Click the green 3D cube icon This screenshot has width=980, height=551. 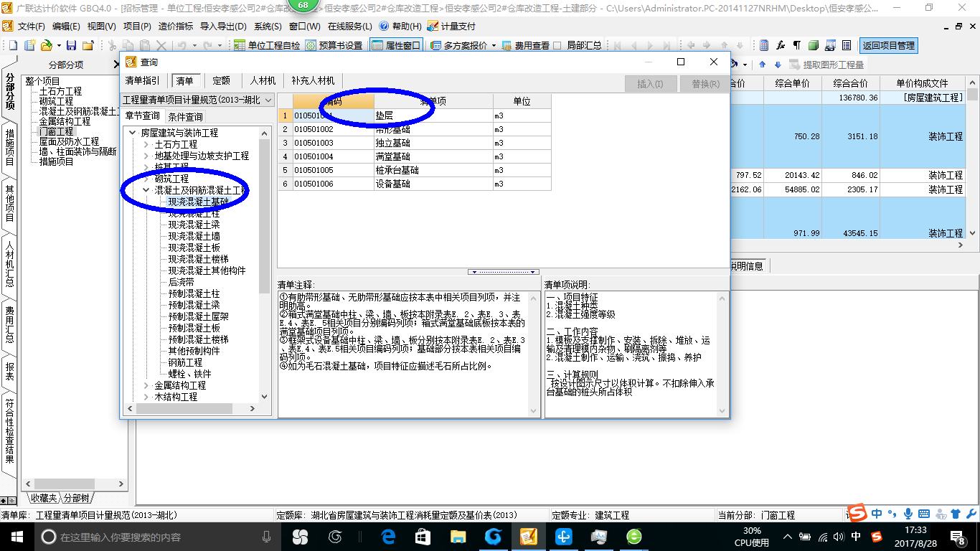(x=814, y=45)
